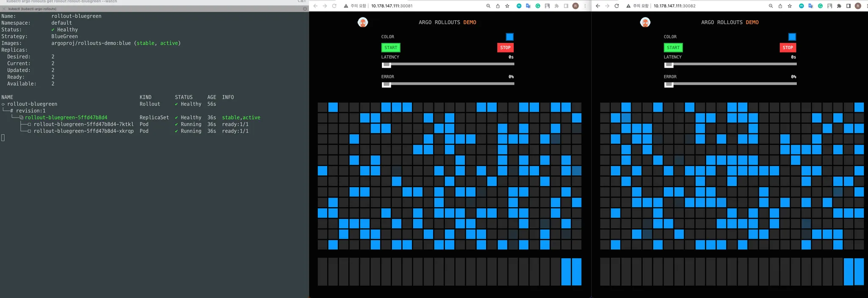Screen dimensions: 868x298
Task: Click the Argo mascot logo on the 30082 page
Action: [x=645, y=22]
